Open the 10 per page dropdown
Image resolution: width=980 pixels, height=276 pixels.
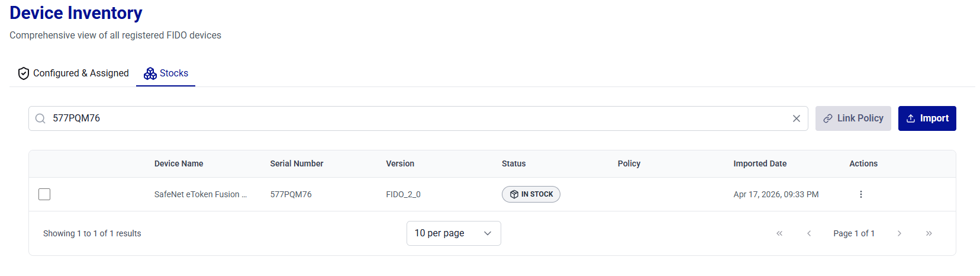[x=453, y=233]
